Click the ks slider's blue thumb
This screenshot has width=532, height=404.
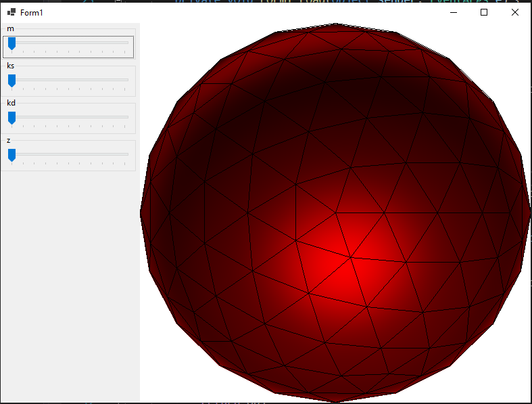(x=11, y=81)
